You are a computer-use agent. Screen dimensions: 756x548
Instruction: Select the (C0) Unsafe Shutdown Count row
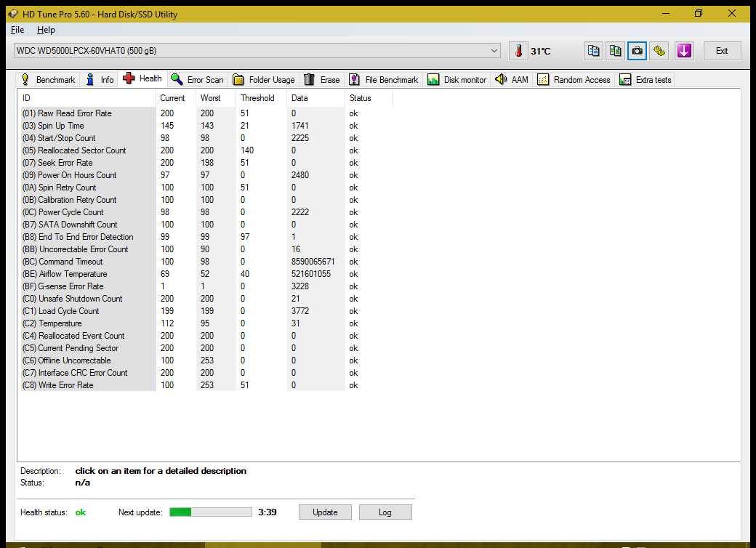click(x=206, y=299)
